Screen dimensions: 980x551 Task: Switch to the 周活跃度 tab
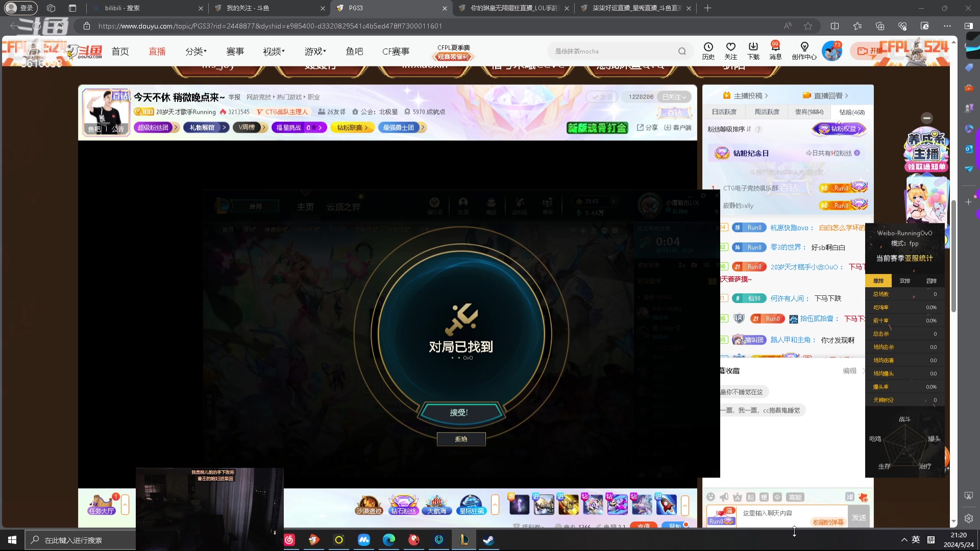coord(767,112)
